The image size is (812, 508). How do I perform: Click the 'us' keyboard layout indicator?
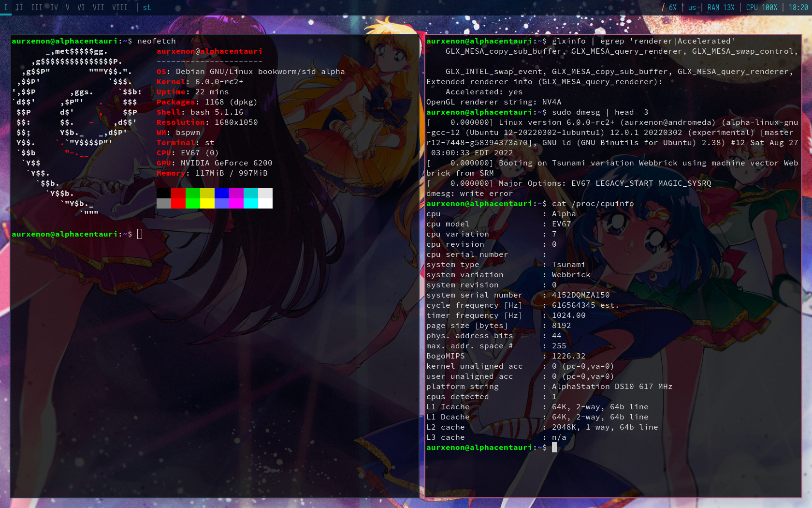tap(692, 7)
